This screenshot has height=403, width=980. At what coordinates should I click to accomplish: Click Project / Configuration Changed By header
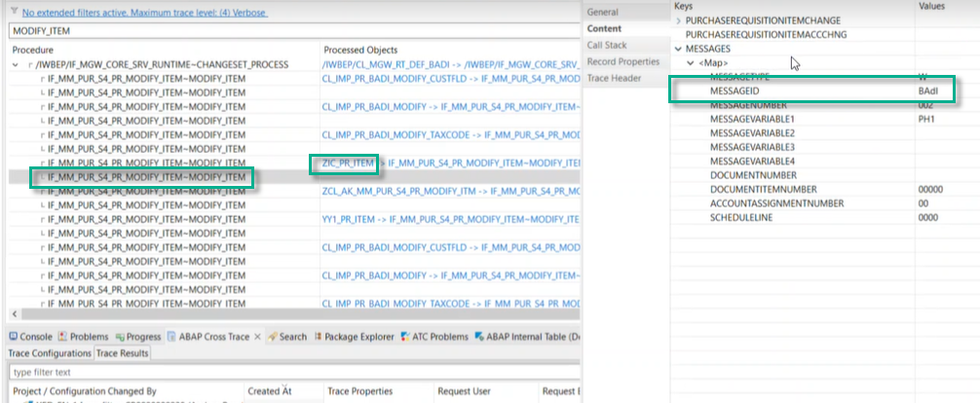coord(85,391)
